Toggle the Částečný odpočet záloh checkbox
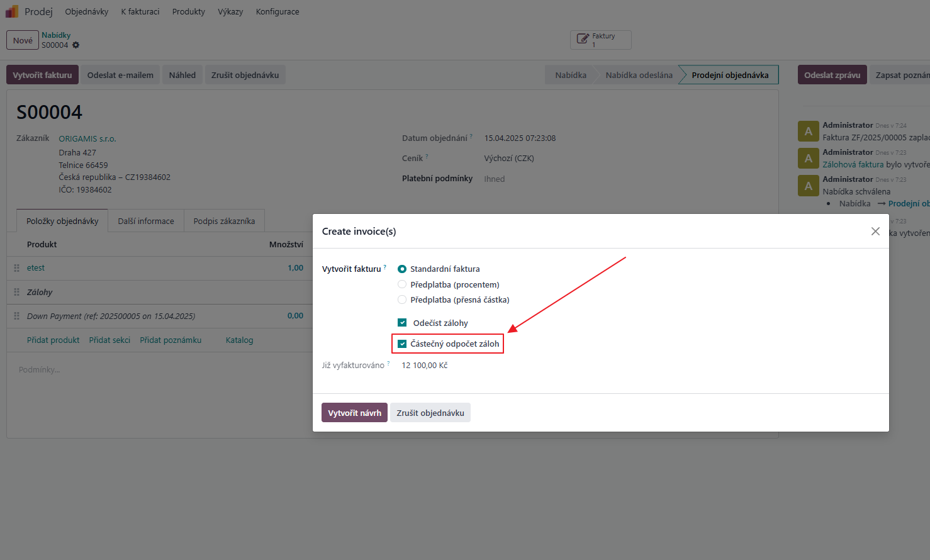 pyautogui.click(x=402, y=344)
